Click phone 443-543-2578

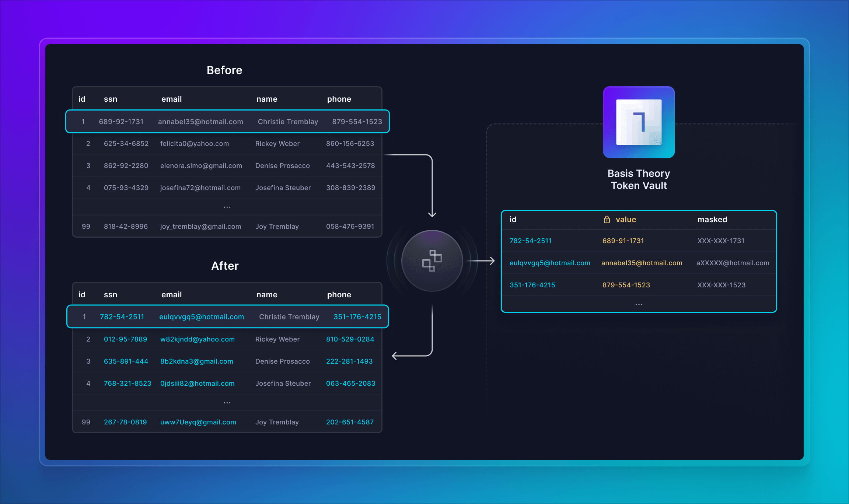[x=350, y=166]
